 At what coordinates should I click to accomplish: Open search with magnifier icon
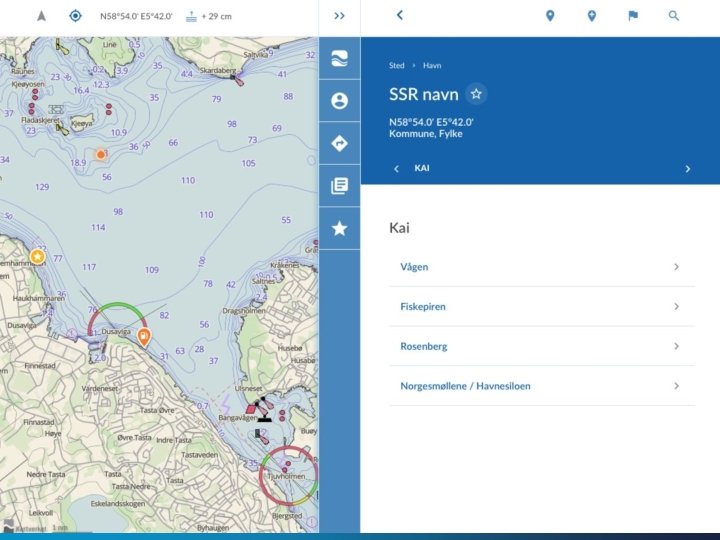(674, 16)
